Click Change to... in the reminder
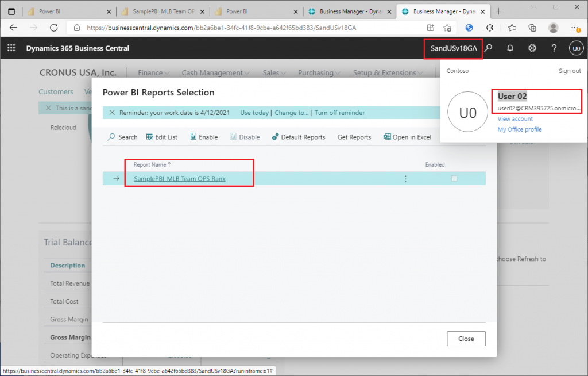 [291, 113]
